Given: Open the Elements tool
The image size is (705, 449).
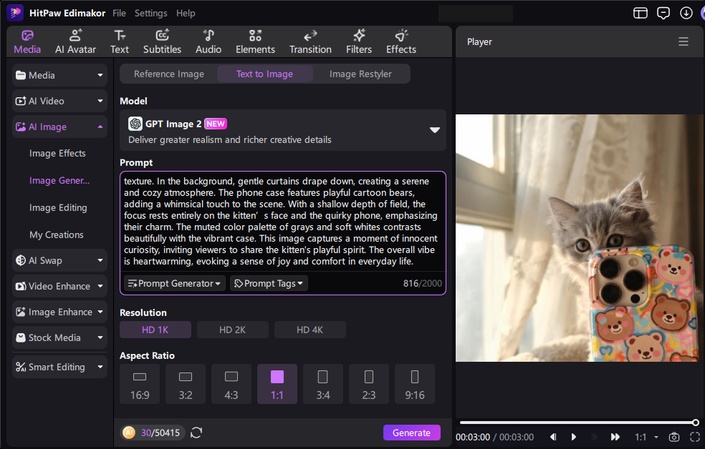Looking at the screenshot, I should (255, 42).
